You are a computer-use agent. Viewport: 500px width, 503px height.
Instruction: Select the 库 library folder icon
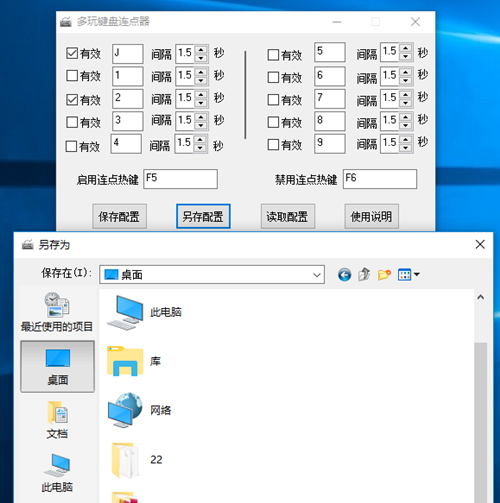coord(125,361)
